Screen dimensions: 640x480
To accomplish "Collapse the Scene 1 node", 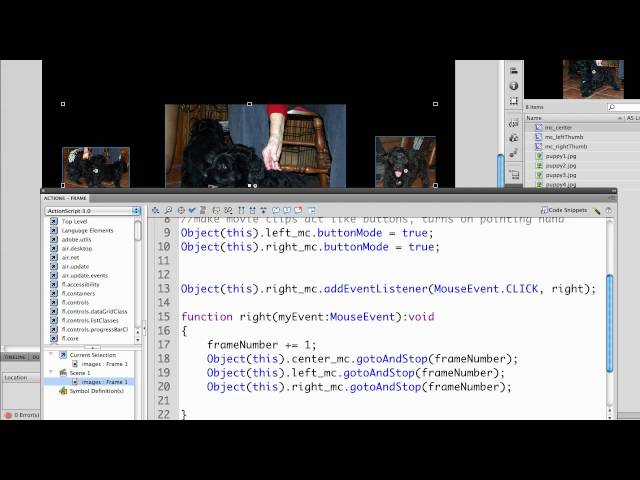I will coord(51,373).
